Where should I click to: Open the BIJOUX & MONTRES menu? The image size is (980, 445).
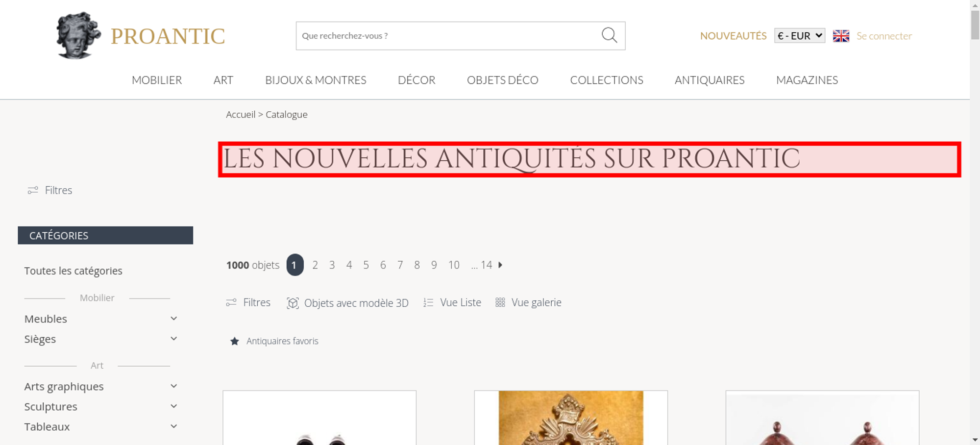(316, 80)
